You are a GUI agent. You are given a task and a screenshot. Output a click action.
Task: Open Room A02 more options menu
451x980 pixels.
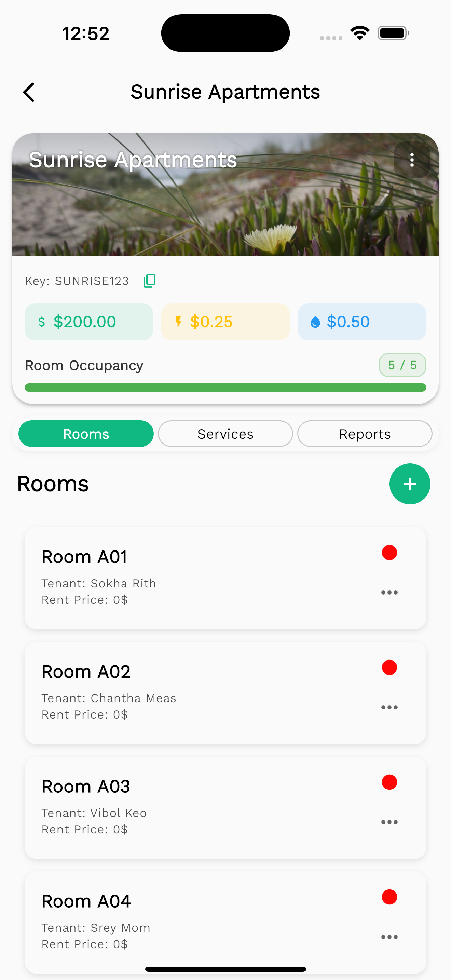389,707
